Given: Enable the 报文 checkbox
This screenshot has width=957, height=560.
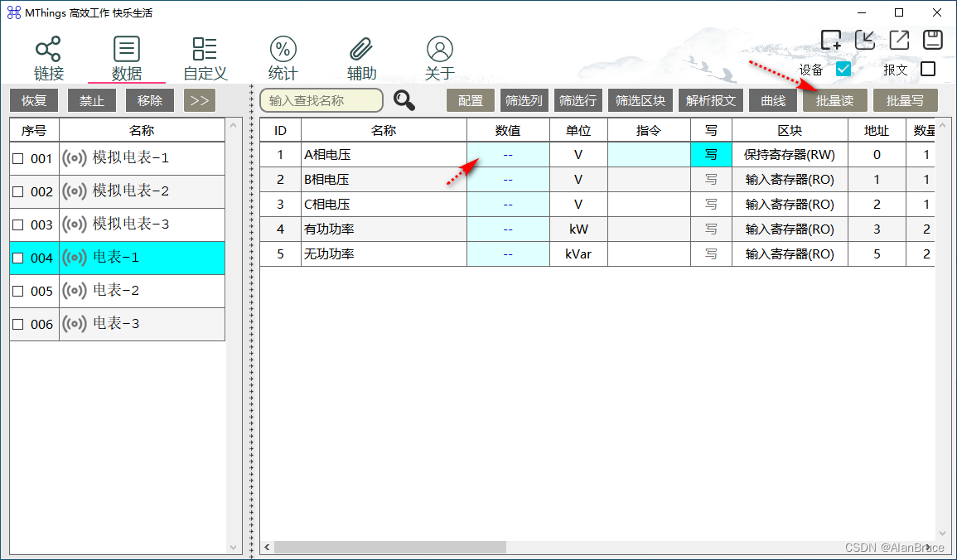Looking at the screenshot, I should tap(928, 70).
